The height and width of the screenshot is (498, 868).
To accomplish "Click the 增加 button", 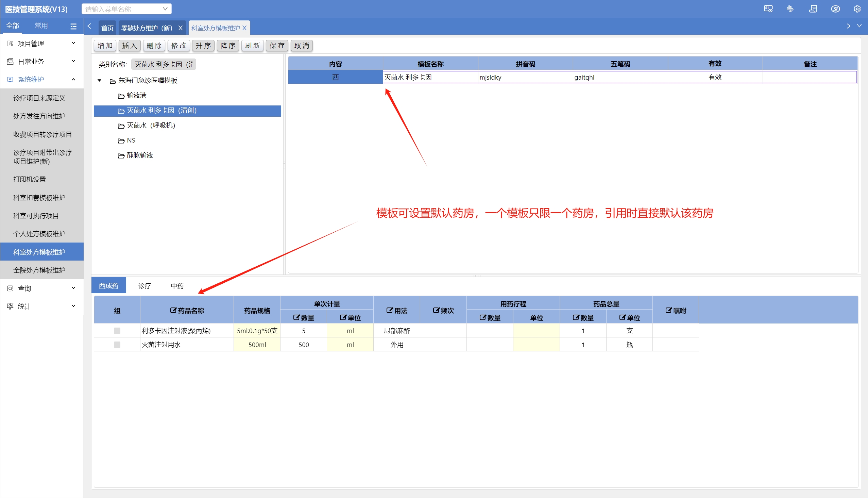I will [105, 46].
